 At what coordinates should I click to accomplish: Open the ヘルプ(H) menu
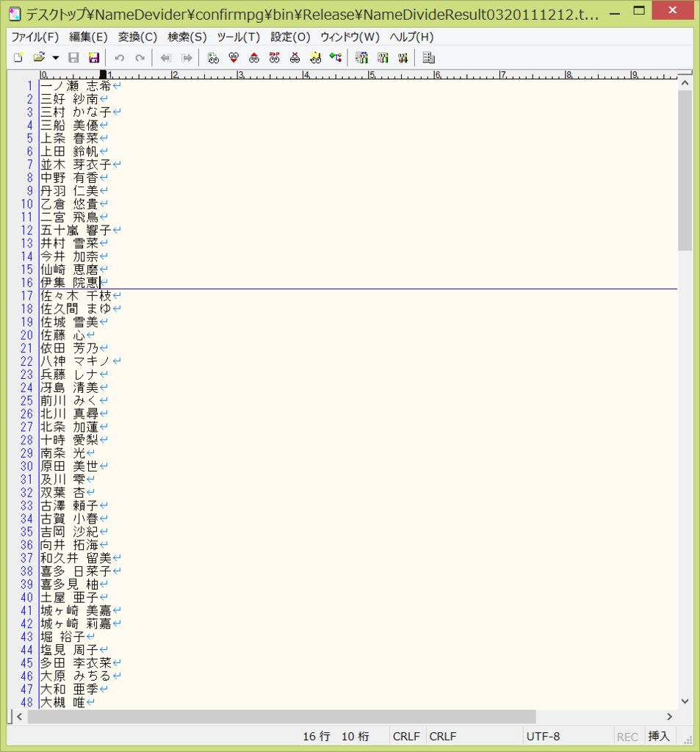tap(411, 37)
